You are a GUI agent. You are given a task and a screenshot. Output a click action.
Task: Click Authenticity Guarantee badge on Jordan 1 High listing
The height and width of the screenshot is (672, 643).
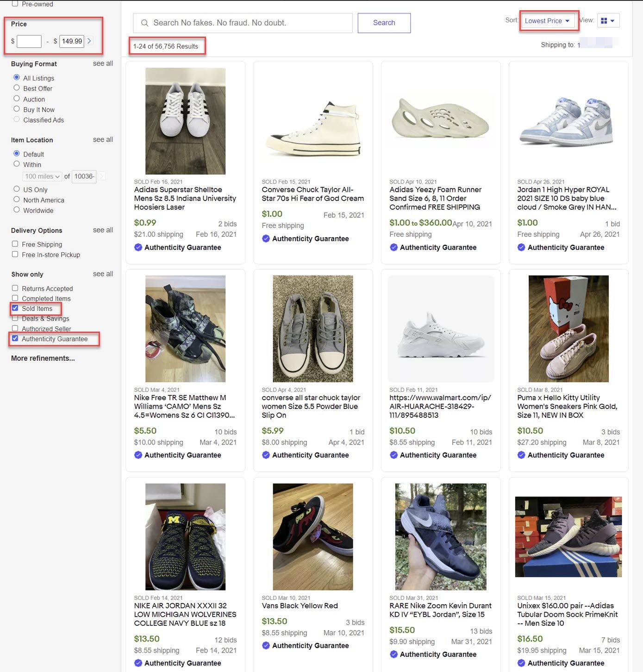pyautogui.click(x=561, y=247)
